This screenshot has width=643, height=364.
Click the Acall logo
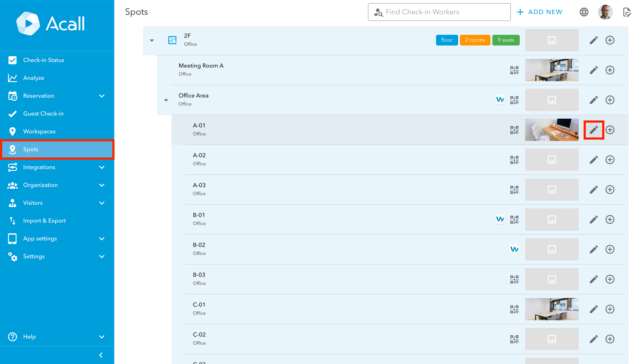[x=50, y=23]
